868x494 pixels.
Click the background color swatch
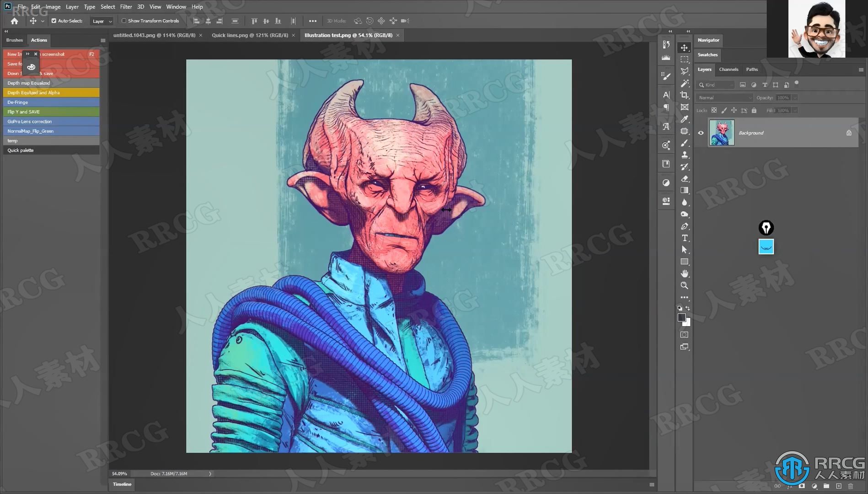[x=688, y=323]
